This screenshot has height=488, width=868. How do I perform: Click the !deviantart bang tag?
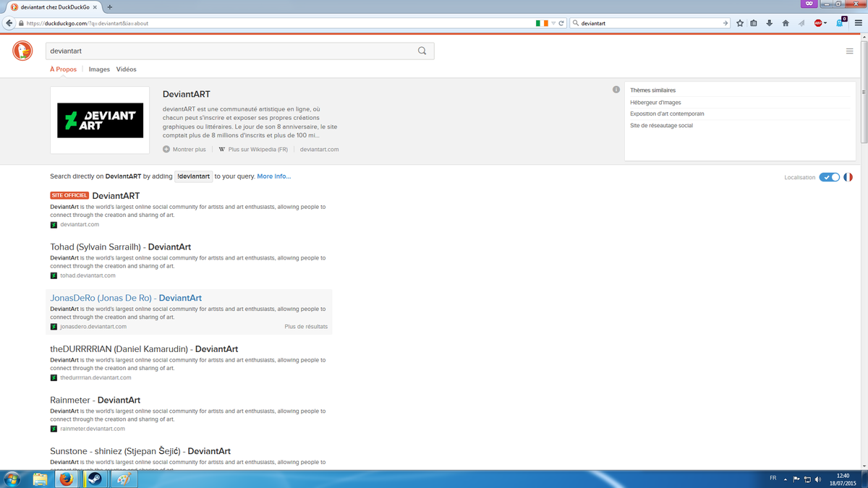click(193, 176)
